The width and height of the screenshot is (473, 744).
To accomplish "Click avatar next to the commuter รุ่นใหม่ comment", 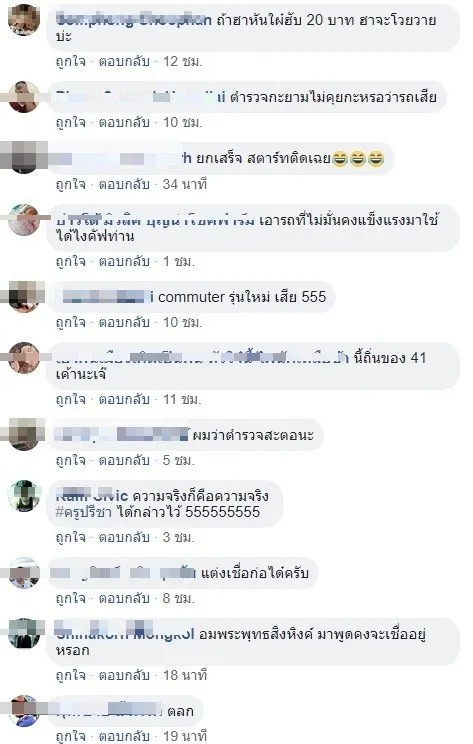I will (24, 297).
